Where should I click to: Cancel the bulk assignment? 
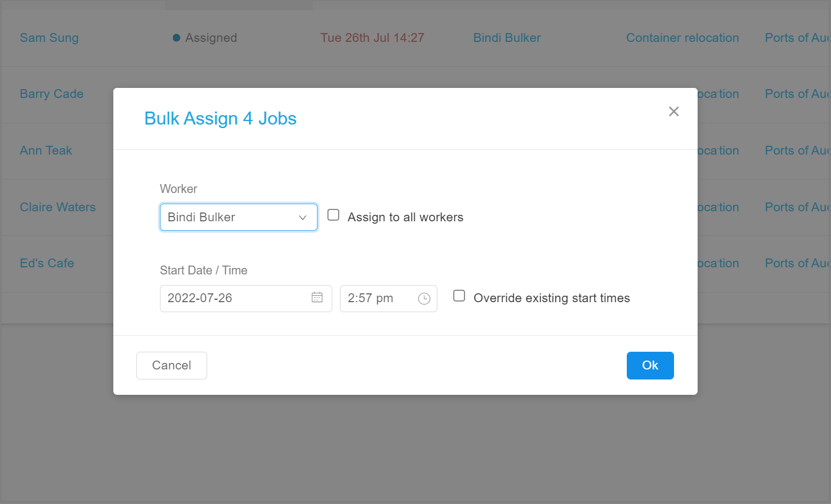(x=171, y=365)
